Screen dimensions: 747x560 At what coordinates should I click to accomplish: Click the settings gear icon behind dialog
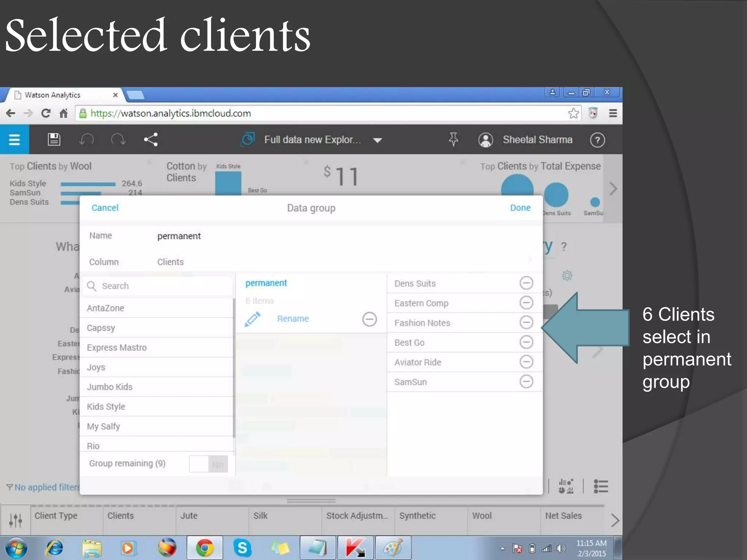coord(567,275)
